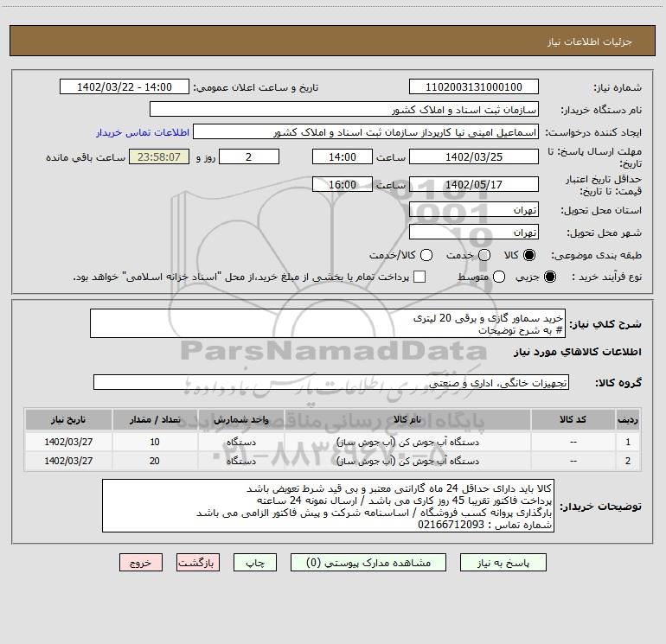This screenshot has height=644, width=666.
Task: Click the تعداد / مقدار column header
Action: (x=155, y=419)
